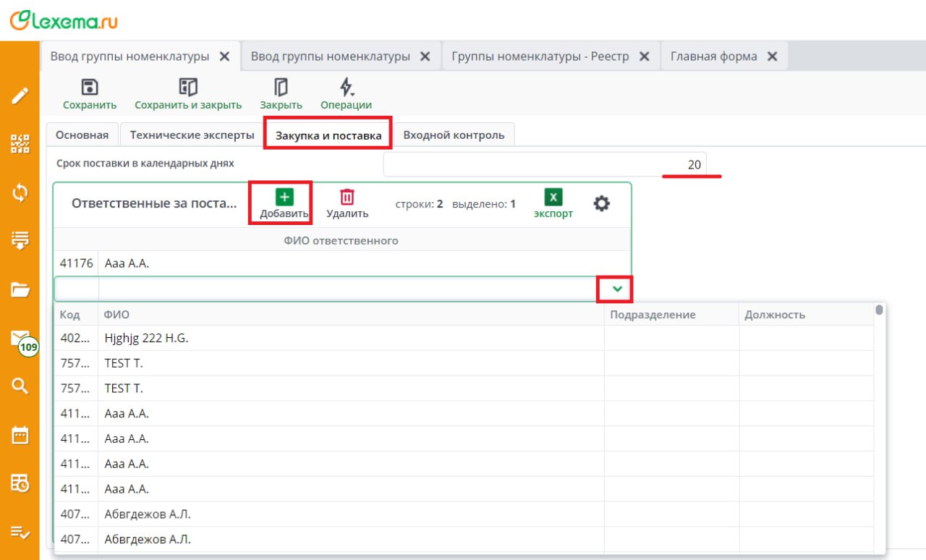Open the folder icon in sidebar

[x=20, y=290]
